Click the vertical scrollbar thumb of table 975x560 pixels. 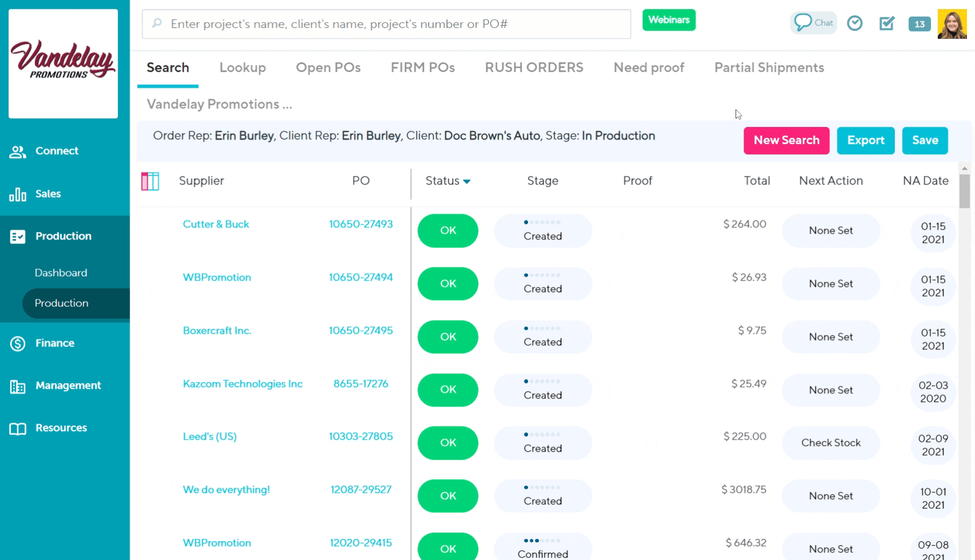point(965,192)
